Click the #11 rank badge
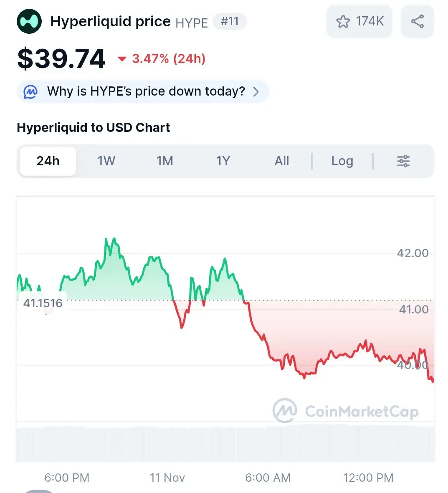The width and height of the screenshot is (448, 493). pos(230,21)
